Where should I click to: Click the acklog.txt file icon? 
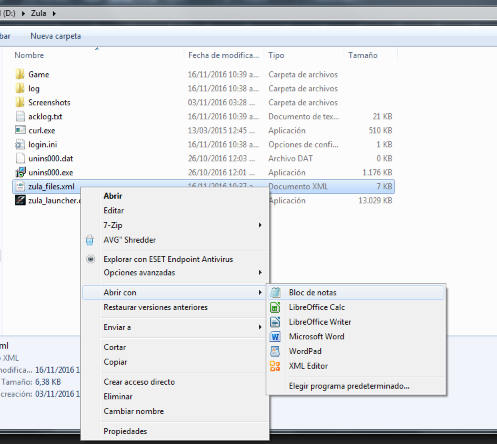point(20,116)
